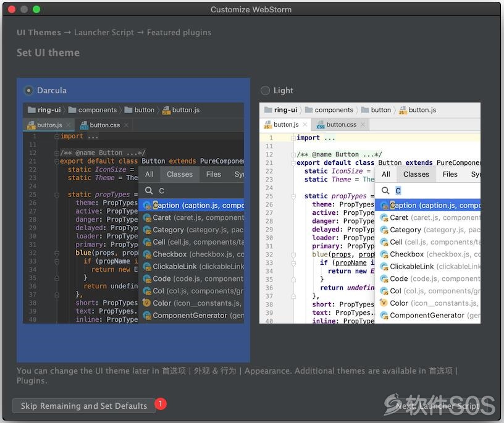Select the Caret result row in the Light preview
Screen dimensions: 504x423
(428, 217)
